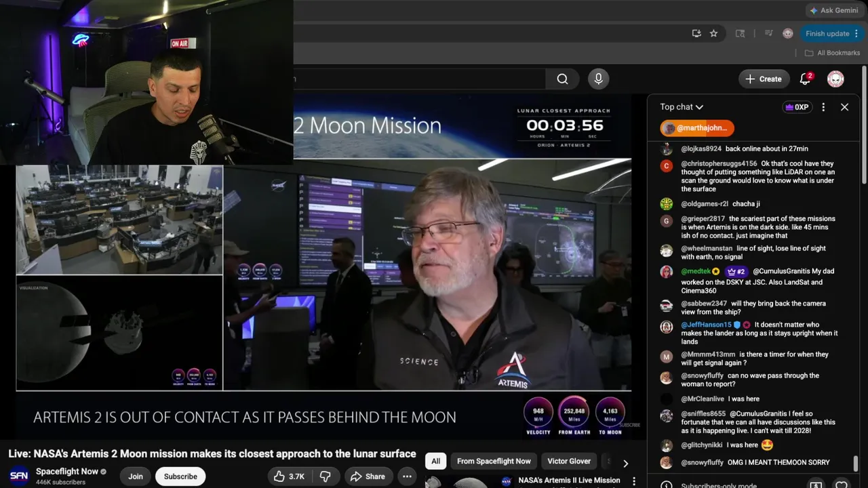Click the 252,848 miles from Earth gauge
Image resolution: width=868 pixels, height=488 pixels.
pyautogui.click(x=574, y=416)
